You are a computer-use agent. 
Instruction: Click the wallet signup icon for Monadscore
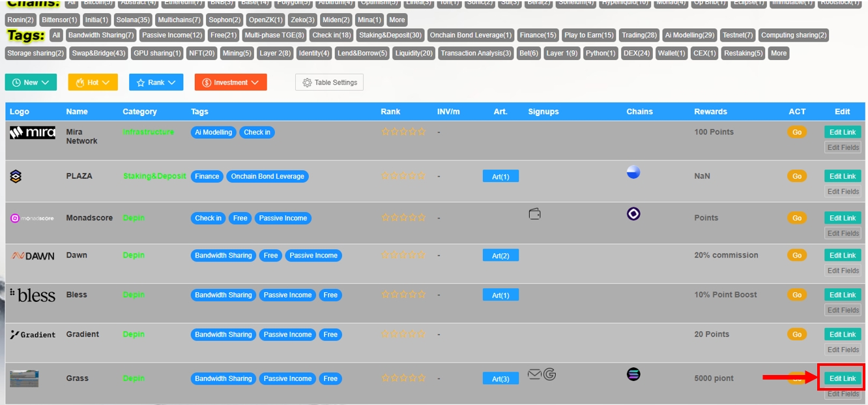tap(534, 214)
